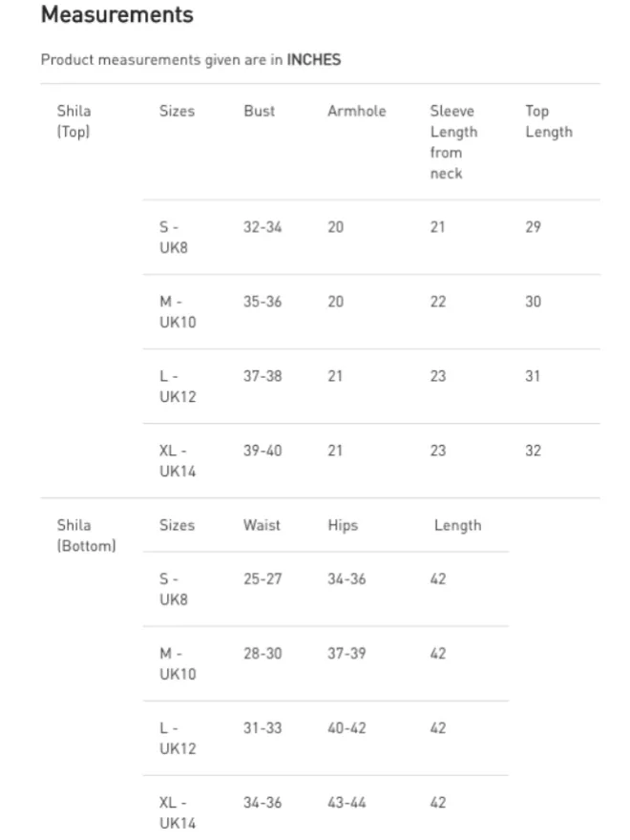This screenshot has width=630, height=840.
Task: Click the Top Length column header
Action: point(548,121)
